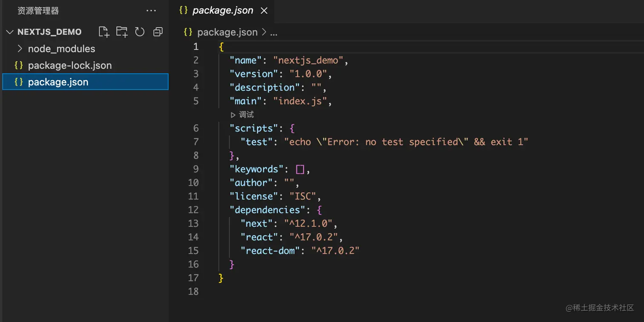Click the braces icon beside package-lock.json
Image resolution: width=644 pixels, height=322 pixels.
click(18, 66)
